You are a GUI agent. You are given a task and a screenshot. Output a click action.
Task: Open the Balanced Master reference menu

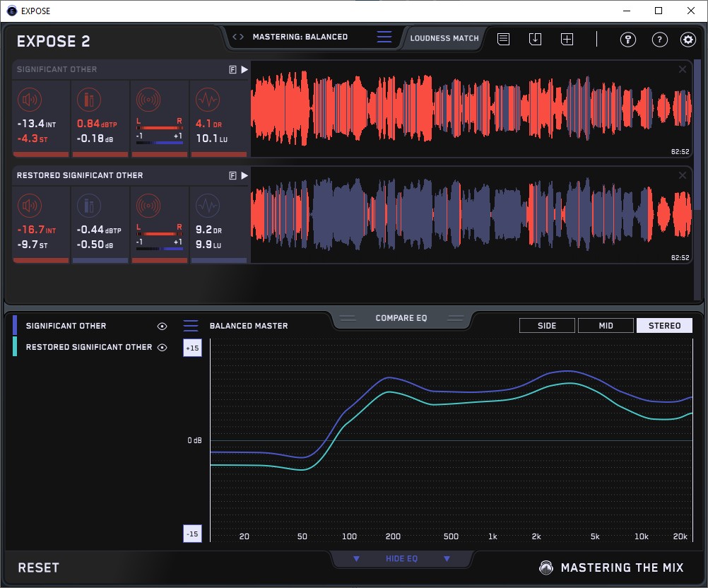click(191, 326)
